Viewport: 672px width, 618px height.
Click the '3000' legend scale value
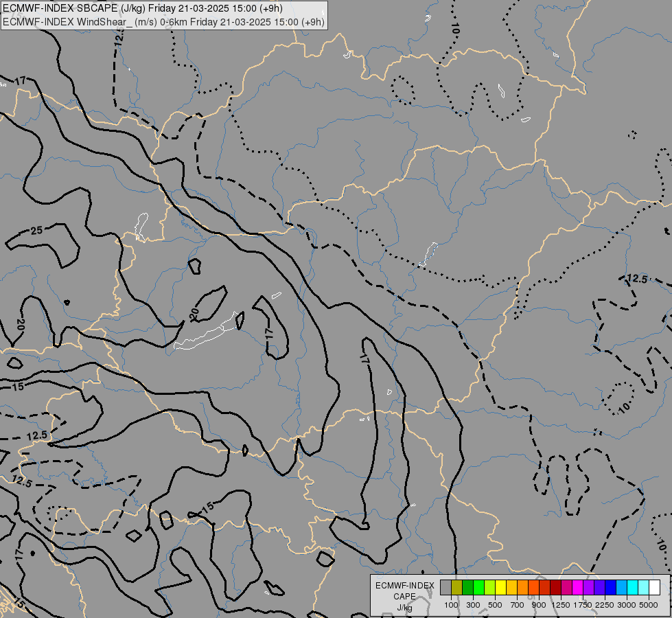(x=627, y=605)
